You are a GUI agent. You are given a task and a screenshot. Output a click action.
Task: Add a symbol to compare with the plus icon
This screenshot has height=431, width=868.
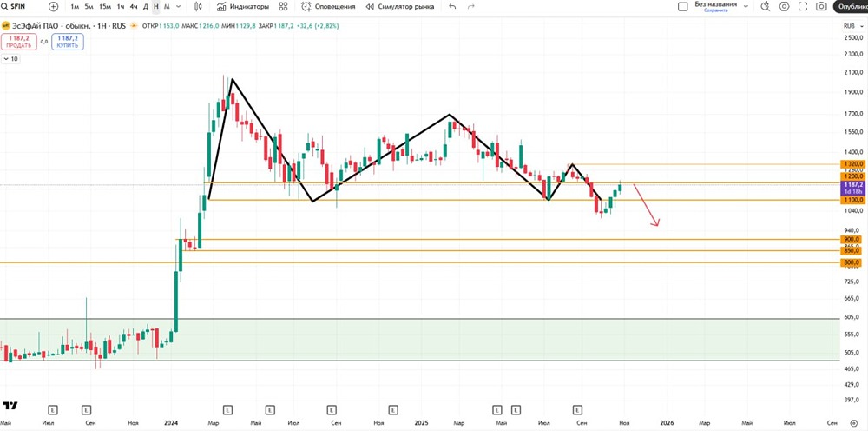[x=53, y=7]
